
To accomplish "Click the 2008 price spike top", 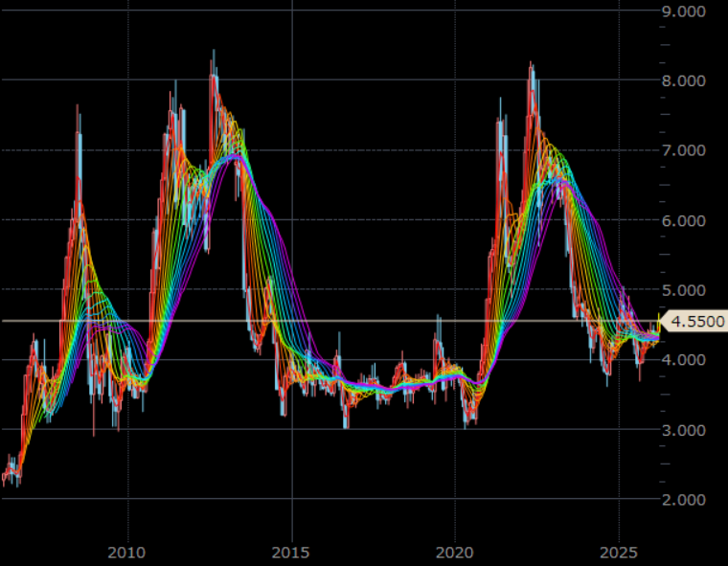I will pyautogui.click(x=78, y=107).
